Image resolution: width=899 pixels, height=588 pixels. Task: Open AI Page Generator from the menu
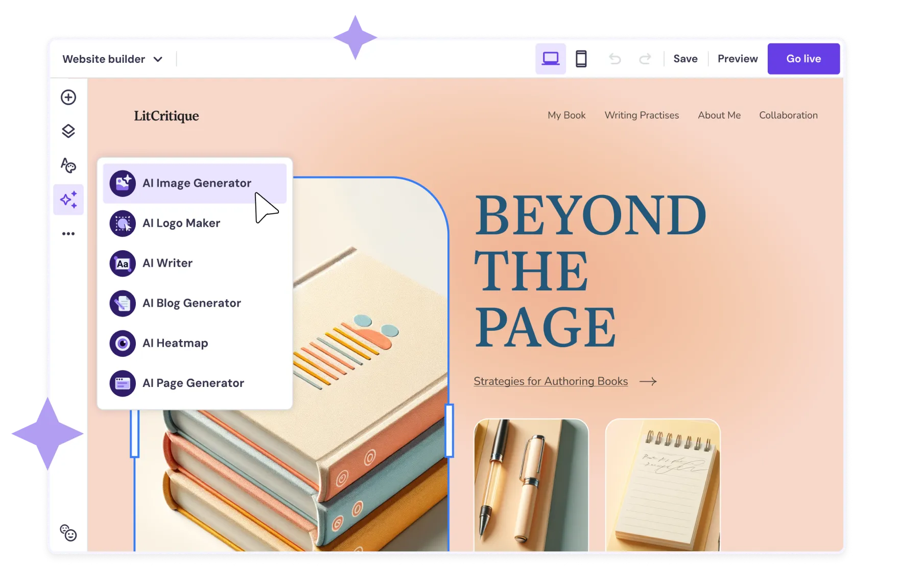pos(195,383)
